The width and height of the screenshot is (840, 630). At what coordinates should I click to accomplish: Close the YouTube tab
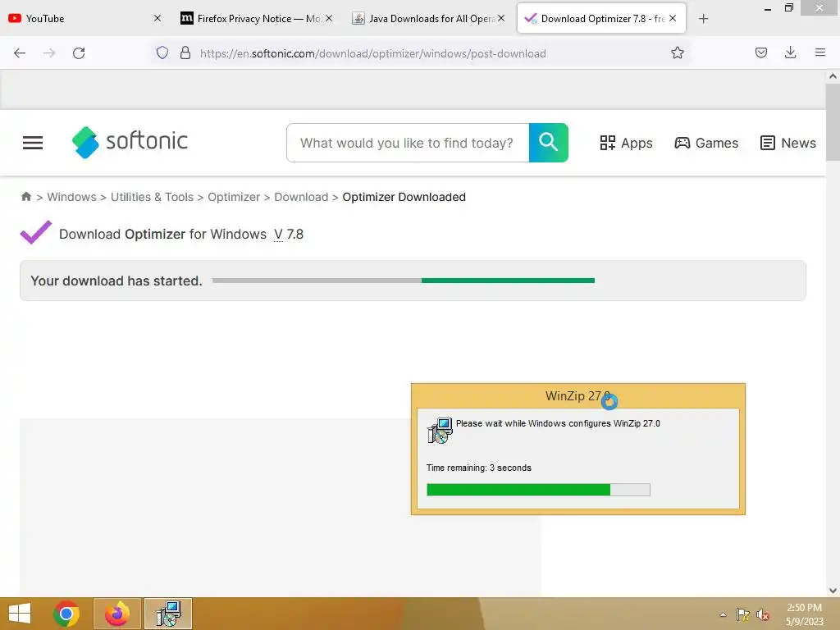click(x=157, y=18)
